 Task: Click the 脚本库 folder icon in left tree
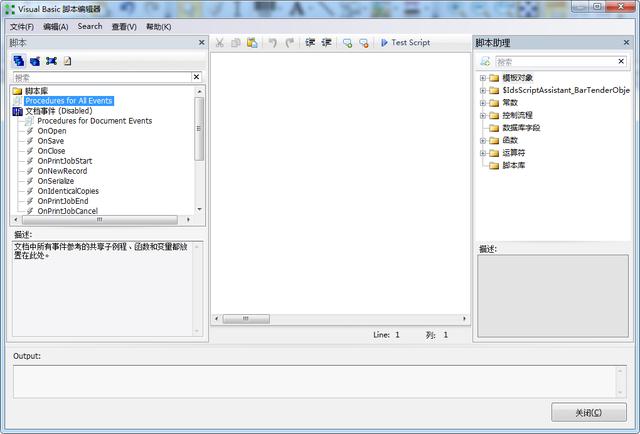coord(17,91)
